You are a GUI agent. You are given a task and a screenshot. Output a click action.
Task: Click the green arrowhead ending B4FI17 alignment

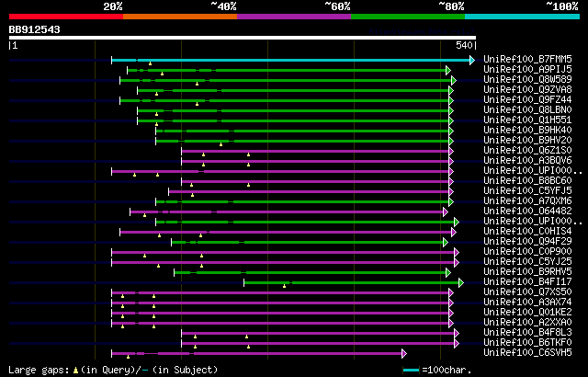(x=461, y=283)
